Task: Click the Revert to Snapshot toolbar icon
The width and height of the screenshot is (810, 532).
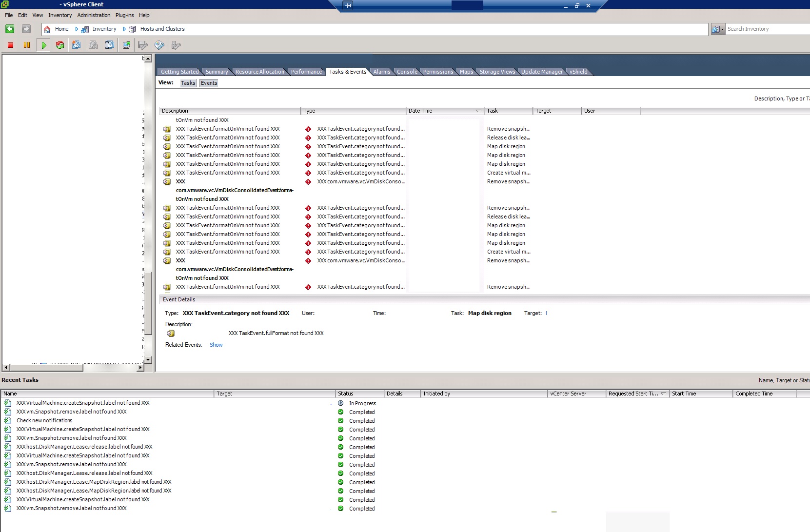Action: 93,45
